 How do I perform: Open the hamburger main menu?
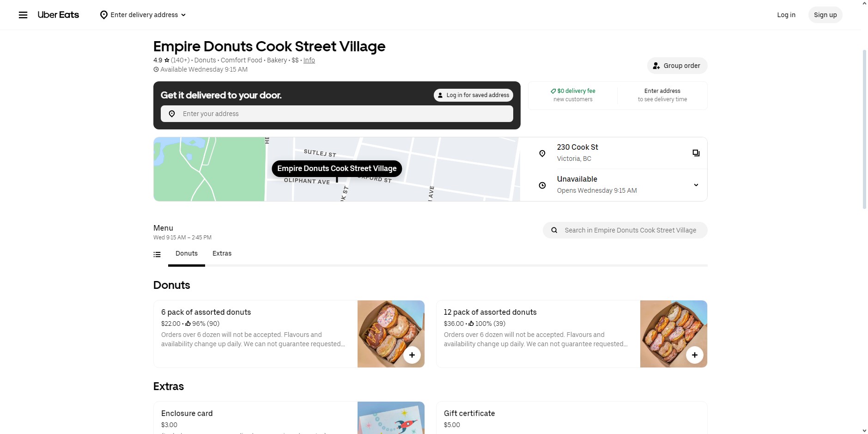click(23, 15)
